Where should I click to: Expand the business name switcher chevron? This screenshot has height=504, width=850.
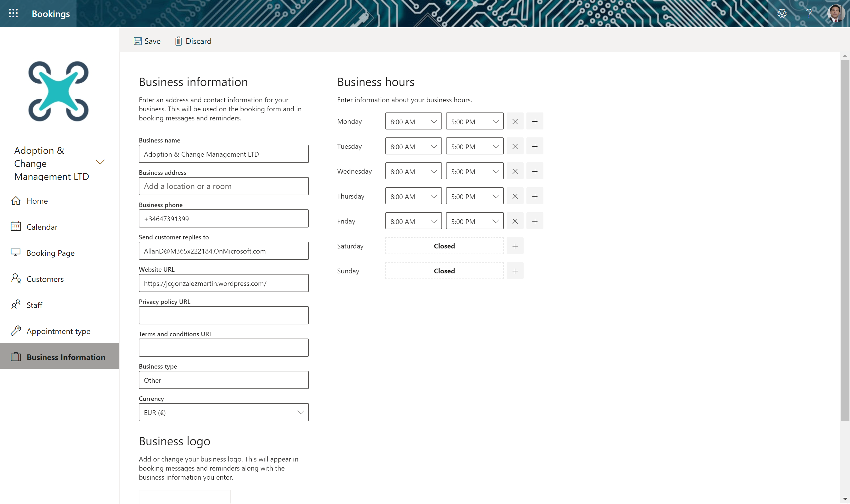pyautogui.click(x=100, y=162)
